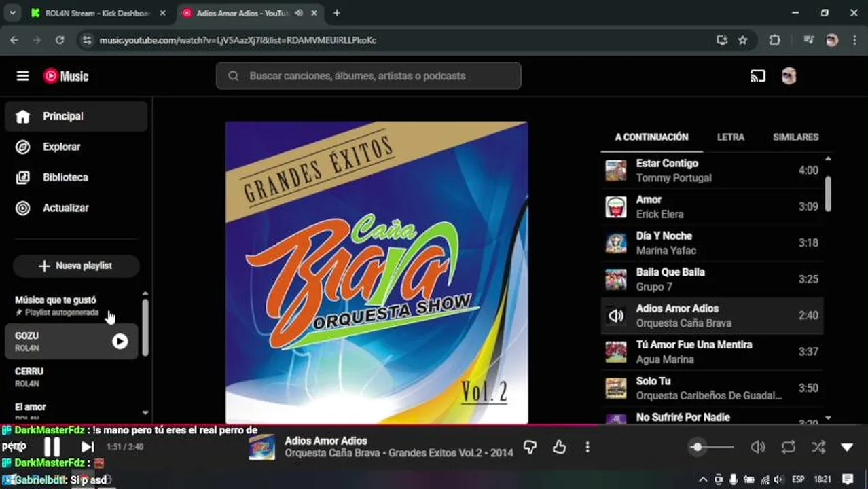Dislike the current song

530,447
